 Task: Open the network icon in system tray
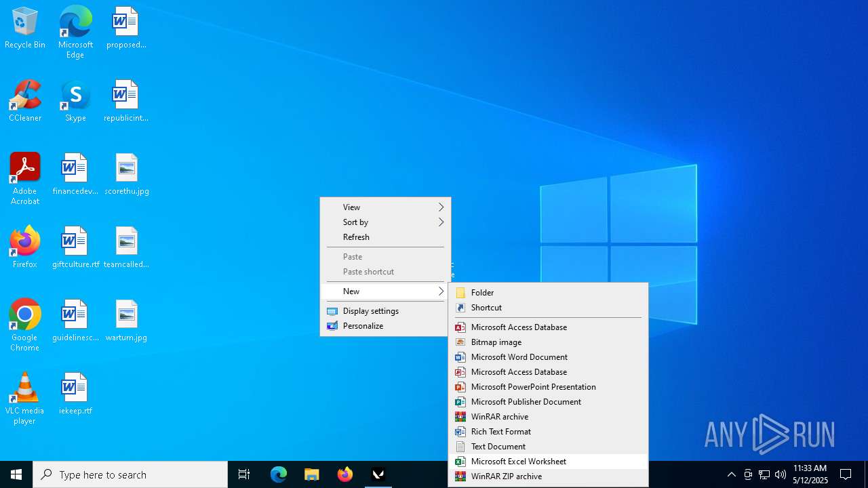(x=764, y=474)
